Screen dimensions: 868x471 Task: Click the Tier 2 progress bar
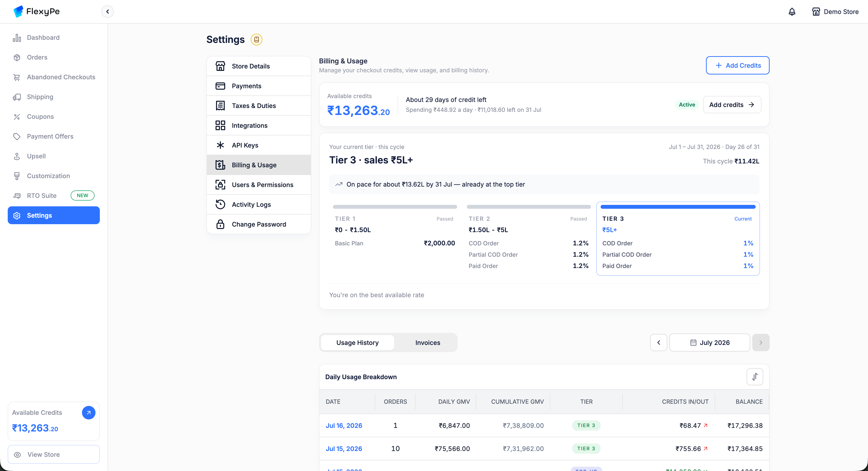(x=529, y=207)
